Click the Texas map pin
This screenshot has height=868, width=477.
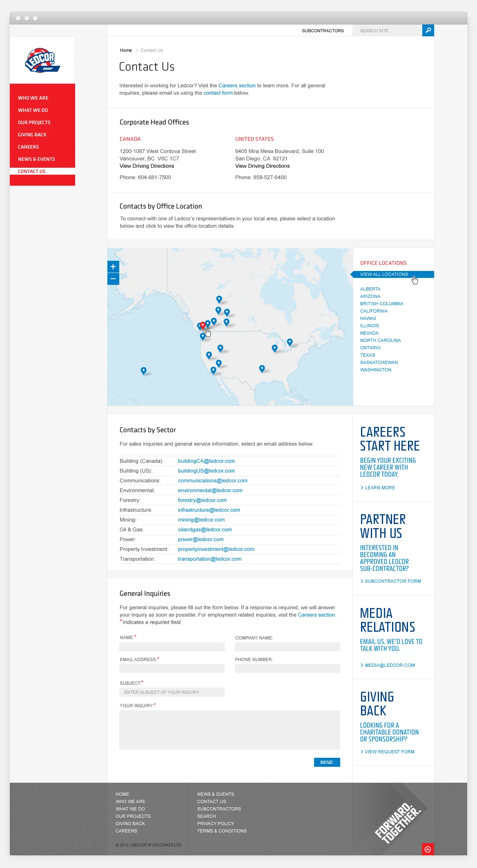(x=262, y=369)
